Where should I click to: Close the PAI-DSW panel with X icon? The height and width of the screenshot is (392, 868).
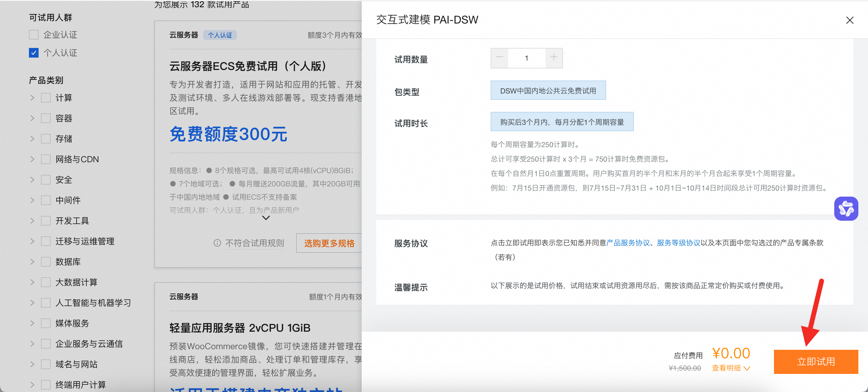coord(850,20)
